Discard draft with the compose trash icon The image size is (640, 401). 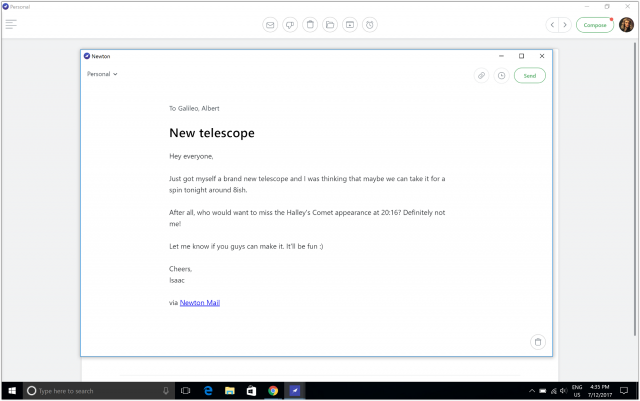pos(538,342)
